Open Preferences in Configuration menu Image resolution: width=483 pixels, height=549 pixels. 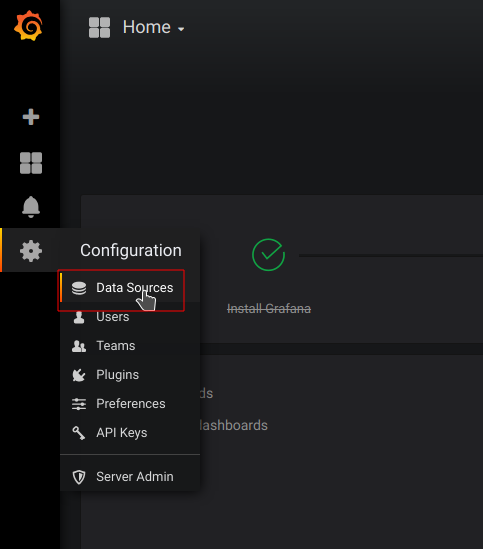pyautogui.click(x=131, y=404)
